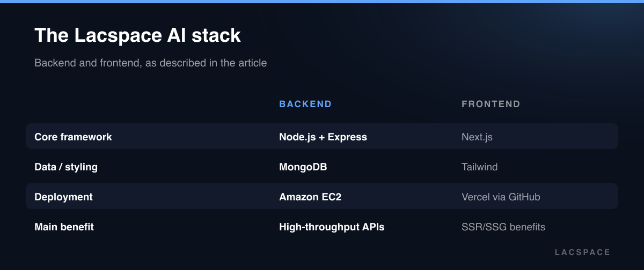Click the subtitle 'Backend and frontend, as described in the article'

(x=151, y=63)
